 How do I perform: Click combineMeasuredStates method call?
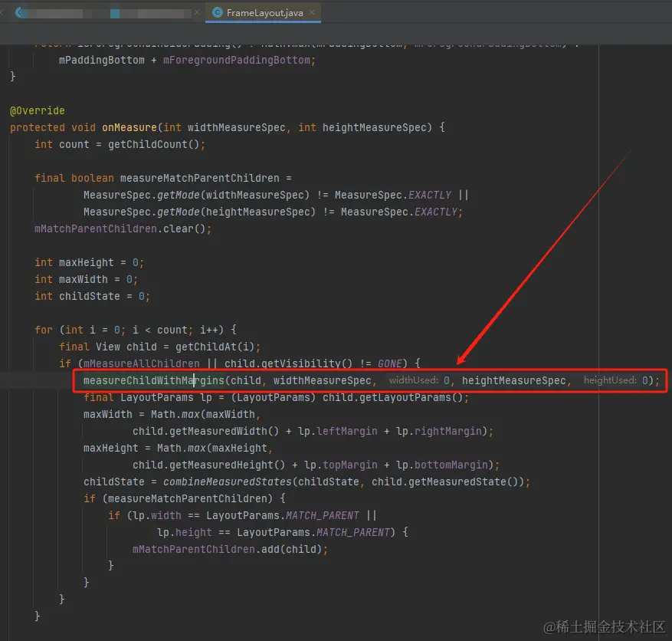227,482
